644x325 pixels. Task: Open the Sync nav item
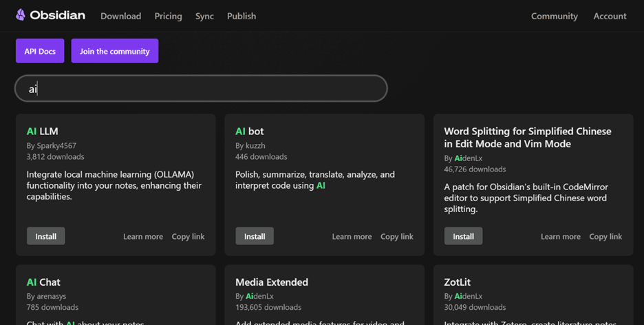pyautogui.click(x=204, y=16)
